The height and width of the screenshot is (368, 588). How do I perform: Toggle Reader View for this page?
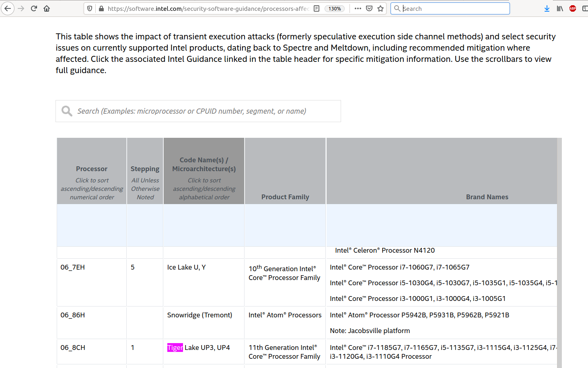pyautogui.click(x=317, y=8)
